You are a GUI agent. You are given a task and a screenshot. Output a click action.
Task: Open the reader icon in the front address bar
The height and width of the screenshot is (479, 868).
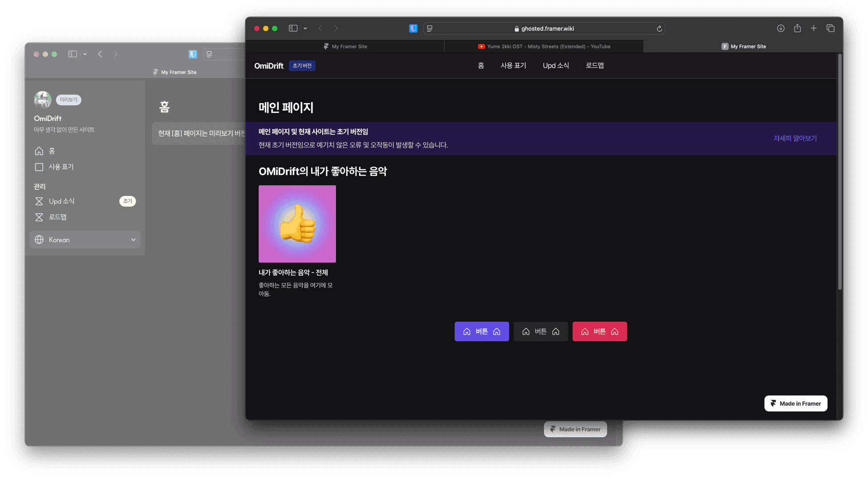point(430,28)
